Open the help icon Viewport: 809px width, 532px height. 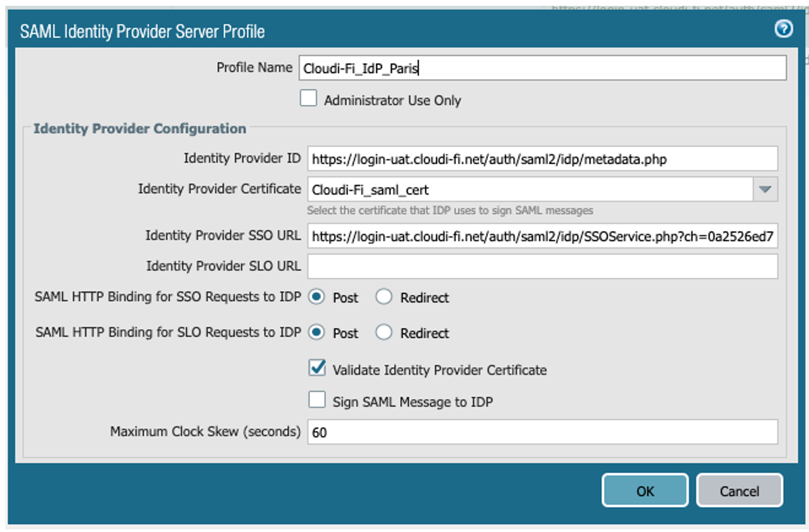click(x=783, y=29)
